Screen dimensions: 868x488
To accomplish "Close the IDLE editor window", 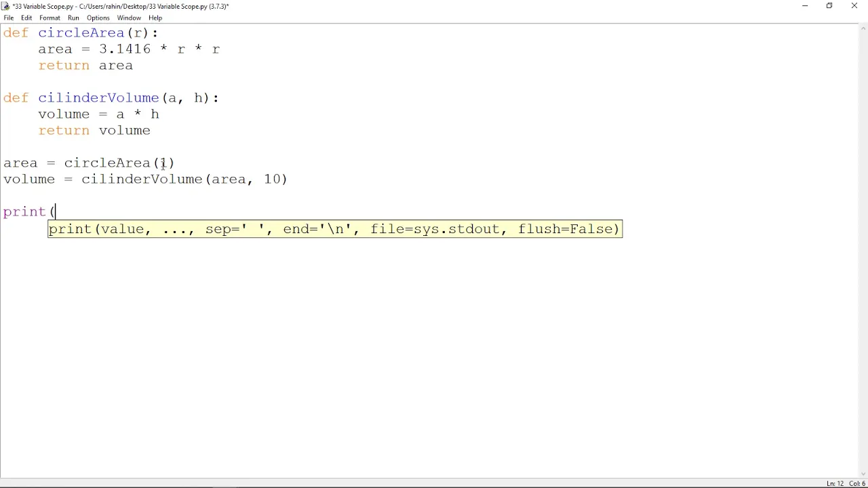I will [854, 6].
